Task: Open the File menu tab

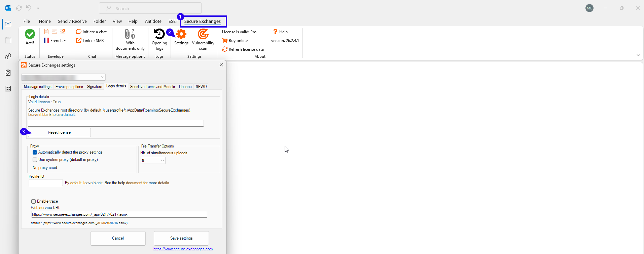Action: coord(27,21)
